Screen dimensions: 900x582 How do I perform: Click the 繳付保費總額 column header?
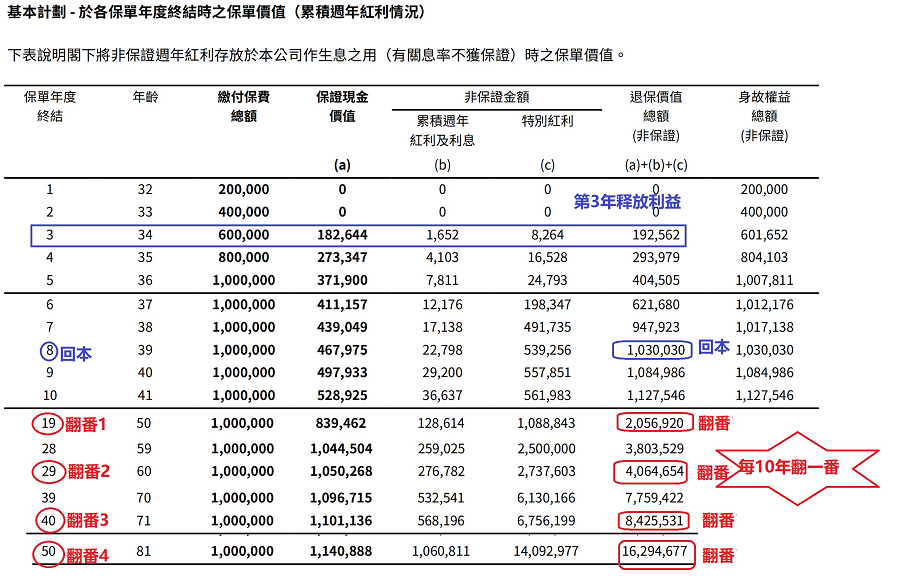(243, 107)
